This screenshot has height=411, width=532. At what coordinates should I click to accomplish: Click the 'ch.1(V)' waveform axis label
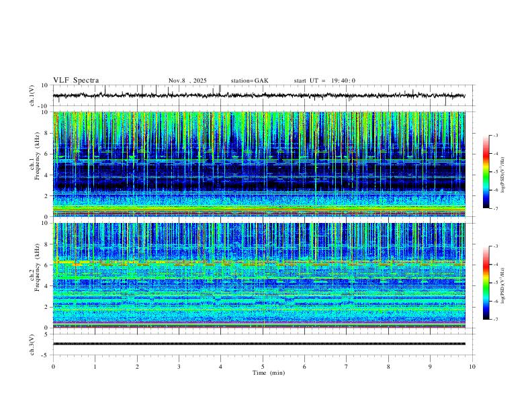click(32, 95)
